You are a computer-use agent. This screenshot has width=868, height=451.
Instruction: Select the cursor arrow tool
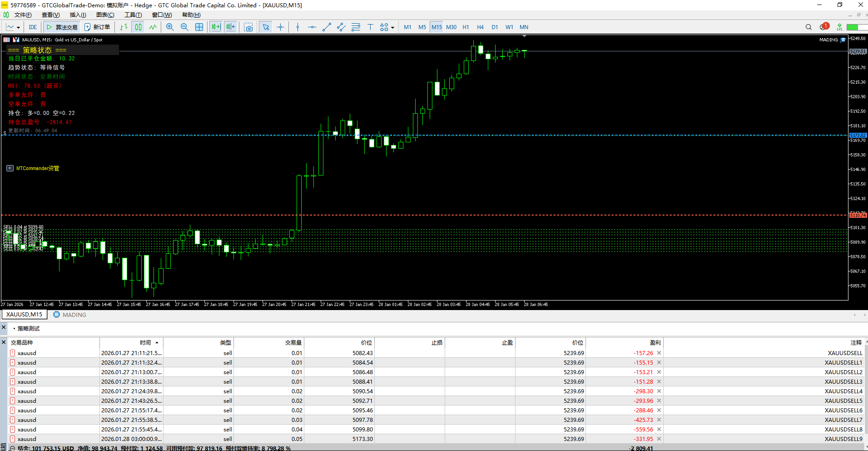coord(266,27)
